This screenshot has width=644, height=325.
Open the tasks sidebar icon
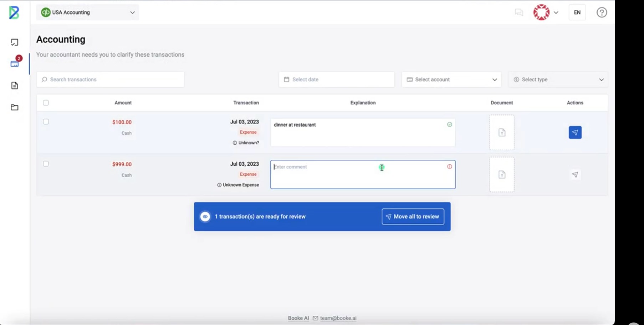(15, 42)
